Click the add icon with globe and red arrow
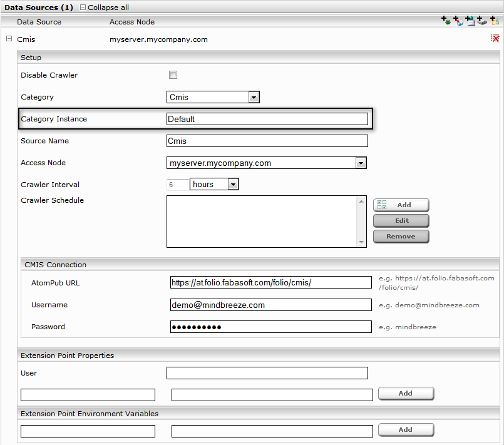The image size is (504, 445). click(458, 21)
